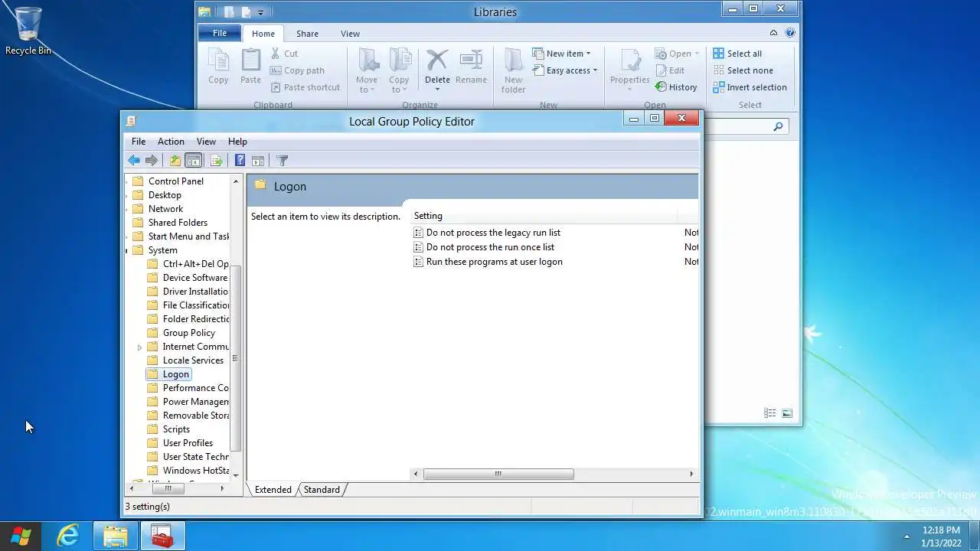Open the View menu in Group Policy Editor
980x551 pixels.
coord(206,142)
